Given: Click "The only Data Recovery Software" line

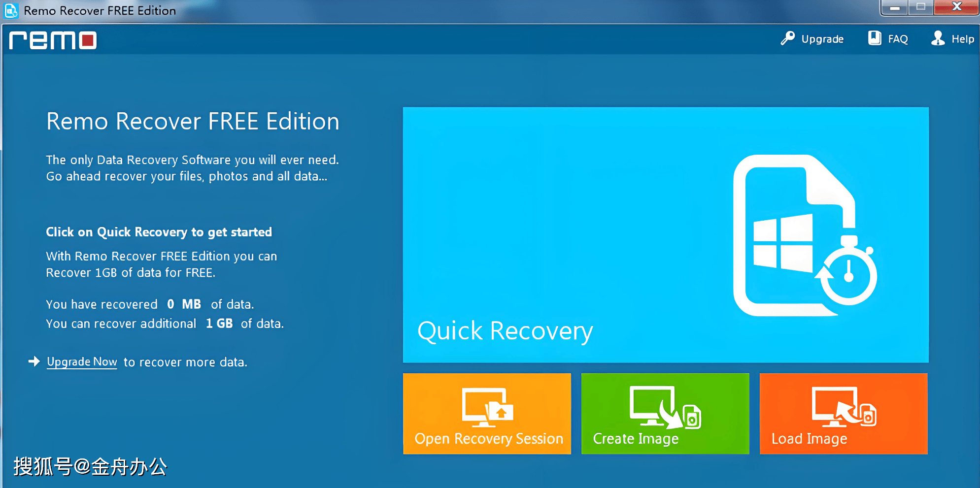Looking at the screenshot, I should [192, 160].
